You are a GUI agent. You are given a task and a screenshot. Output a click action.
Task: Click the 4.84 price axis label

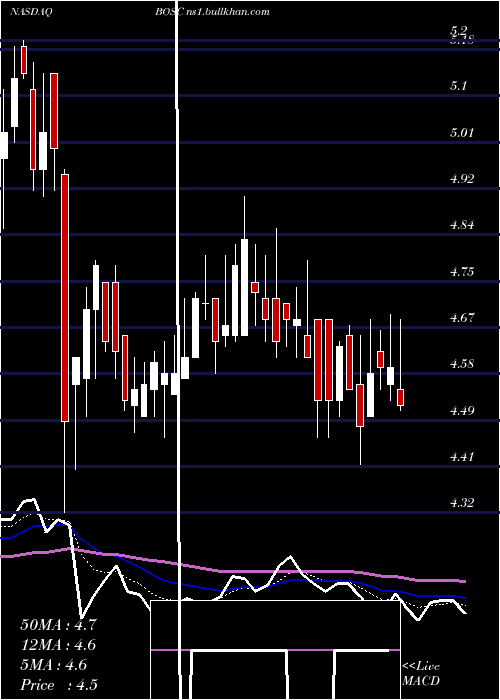[x=461, y=225]
